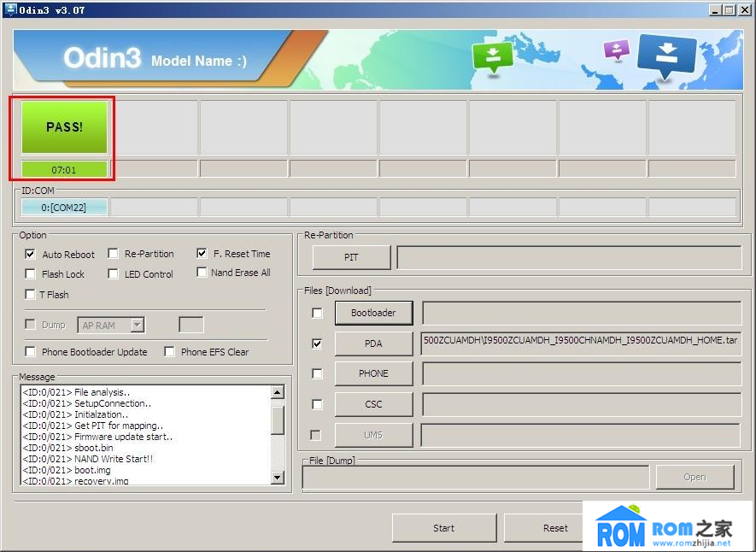Tick the checkbox beside PHONE button
Image resolution: width=756 pixels, height=552 pixels.
coord(317,373)
